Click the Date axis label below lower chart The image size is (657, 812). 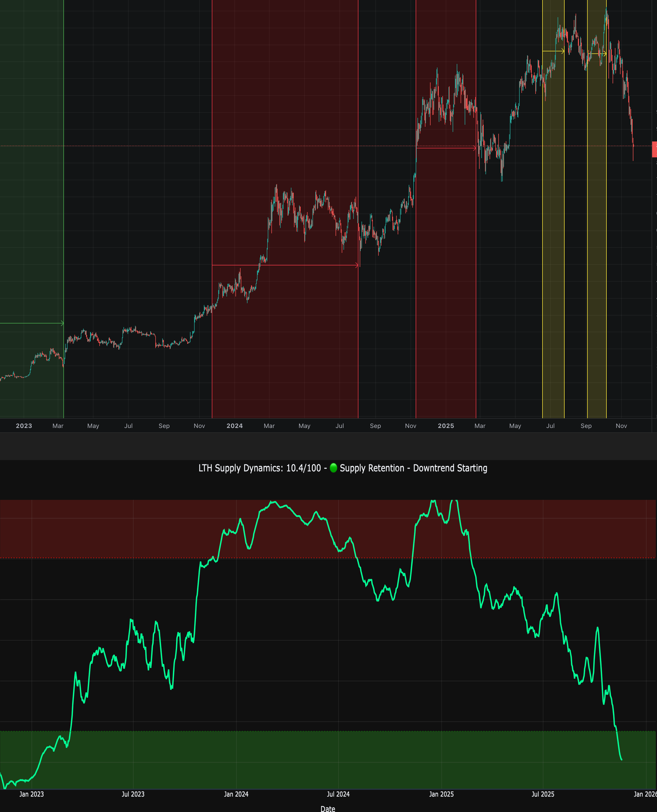point(328,809)
